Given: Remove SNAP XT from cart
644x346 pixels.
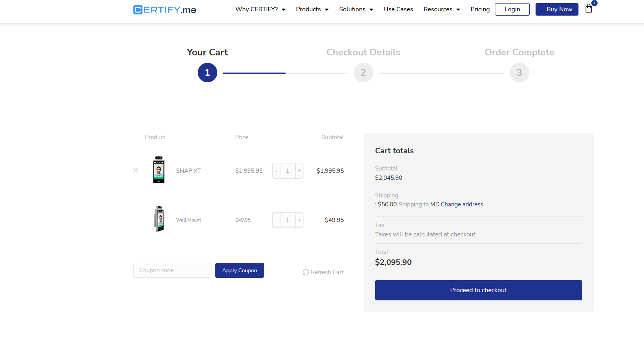Looking at the screenshot, I should (x=136, y=170).
